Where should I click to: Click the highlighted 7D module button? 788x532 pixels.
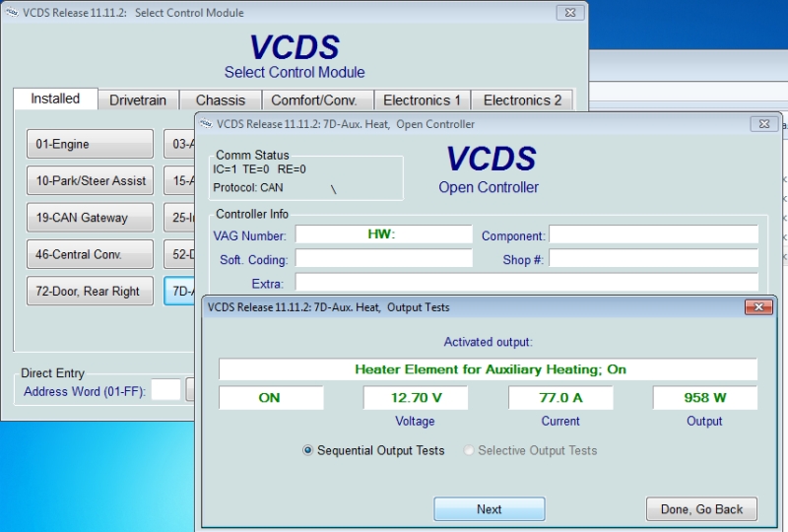point(179,291)
